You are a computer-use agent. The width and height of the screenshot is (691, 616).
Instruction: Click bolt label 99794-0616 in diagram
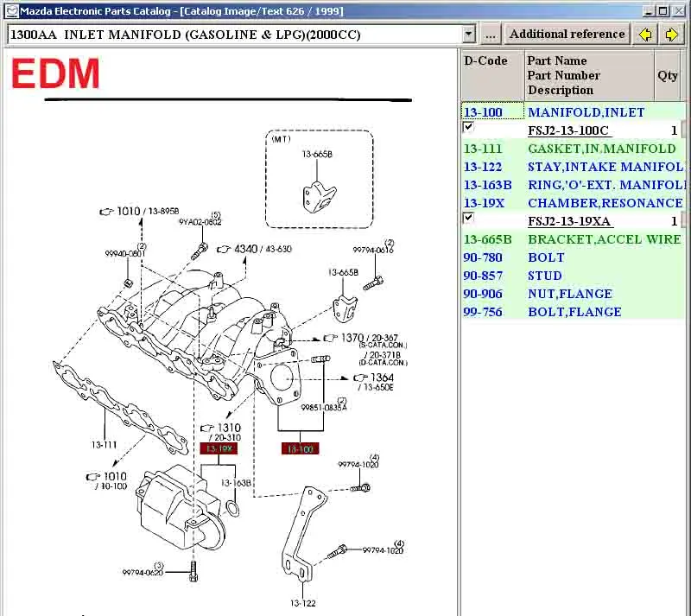click(373, 250)
